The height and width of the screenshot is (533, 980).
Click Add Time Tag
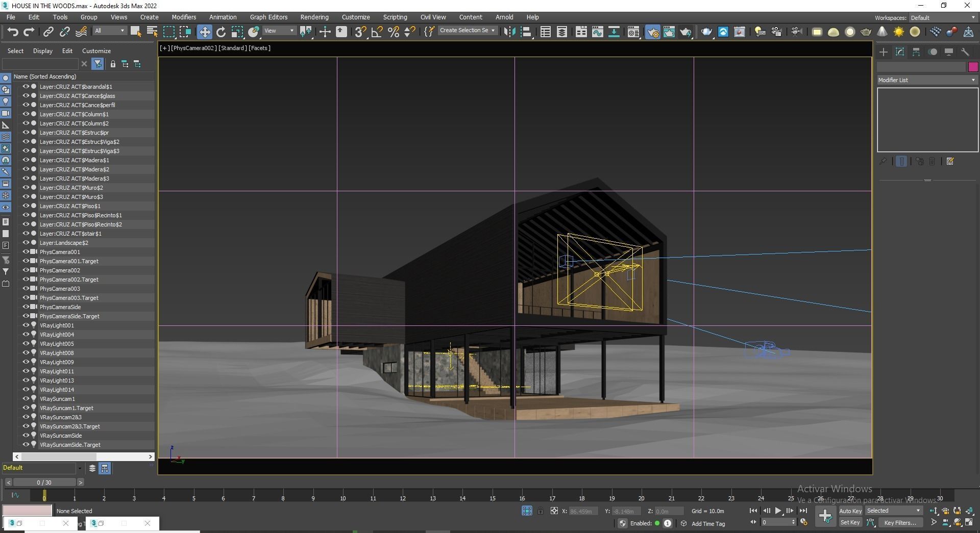pyautogui.click(x=708, y=523)
